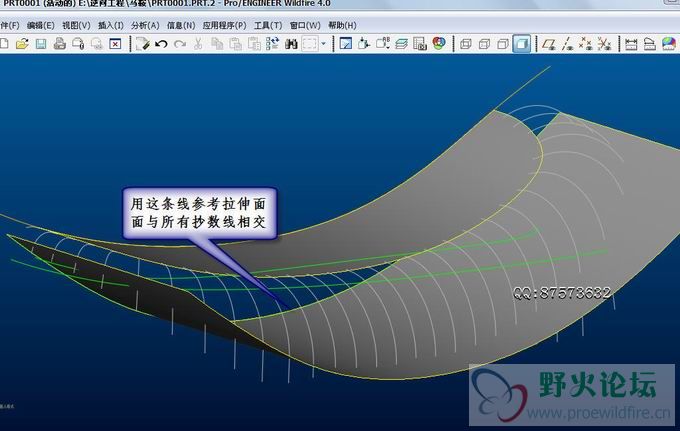Switch to Wireframe display mode

tap(466, 43)
